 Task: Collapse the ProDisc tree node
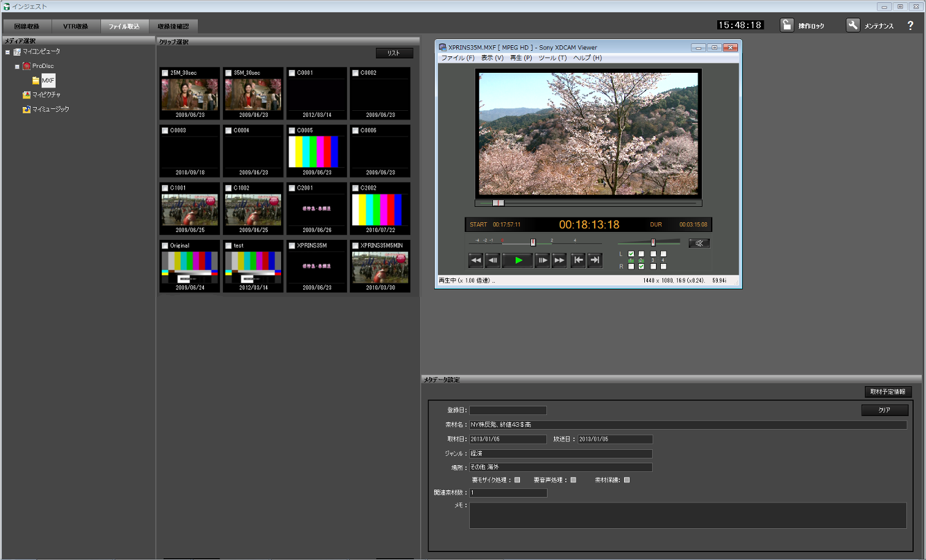17,66
